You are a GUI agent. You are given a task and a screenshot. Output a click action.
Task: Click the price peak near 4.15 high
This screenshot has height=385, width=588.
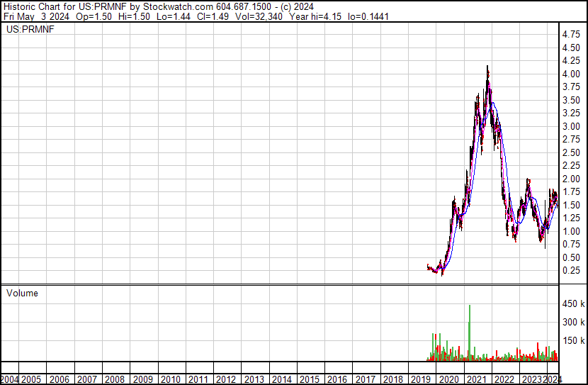point(487,67)
